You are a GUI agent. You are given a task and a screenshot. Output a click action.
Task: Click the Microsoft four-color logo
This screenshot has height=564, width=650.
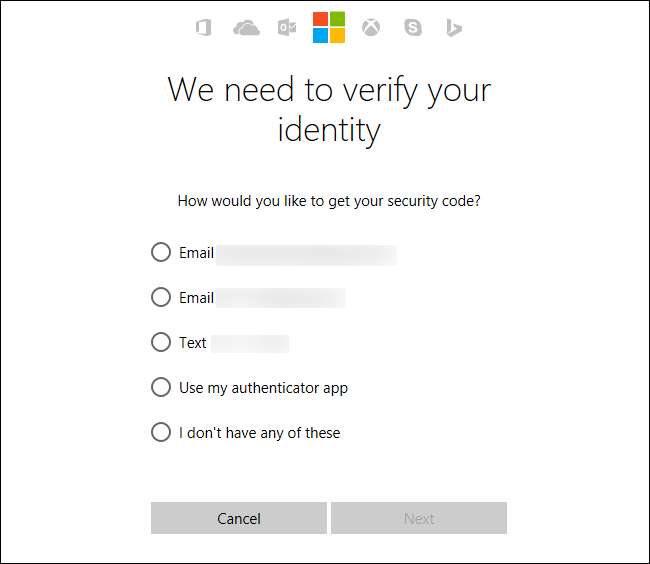pyautogui.click(x=329, y=28)
